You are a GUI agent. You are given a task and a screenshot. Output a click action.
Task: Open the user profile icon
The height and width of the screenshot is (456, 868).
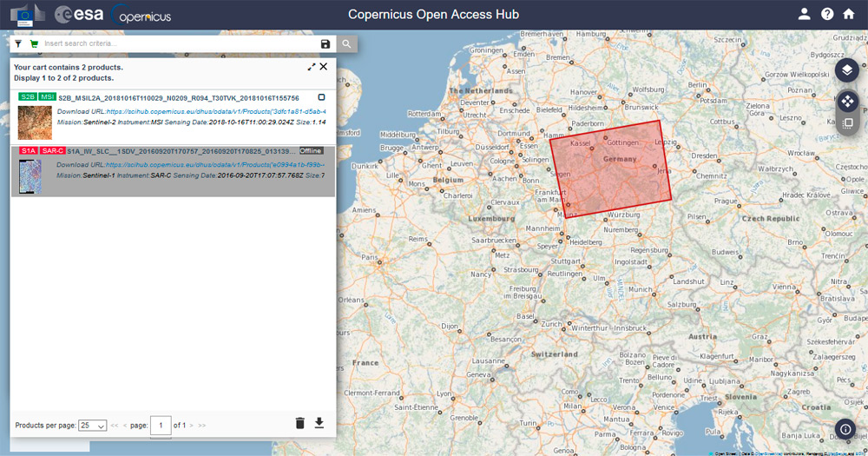(x=805, y=15)
